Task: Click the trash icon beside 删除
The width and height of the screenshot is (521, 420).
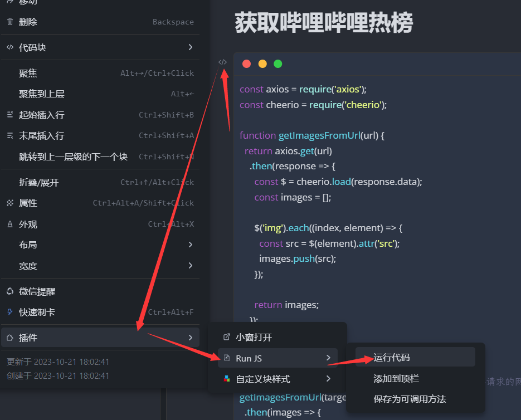Action: point(10,22)
